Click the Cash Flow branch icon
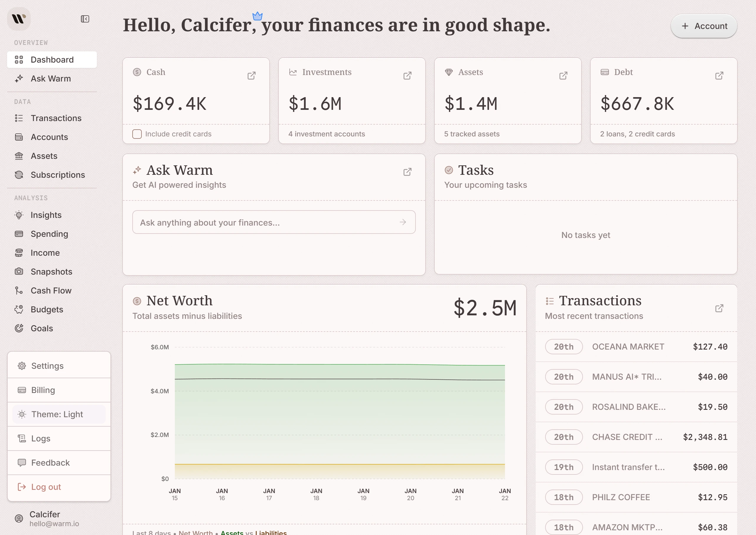The image size is (756, 535). [19, 291]
